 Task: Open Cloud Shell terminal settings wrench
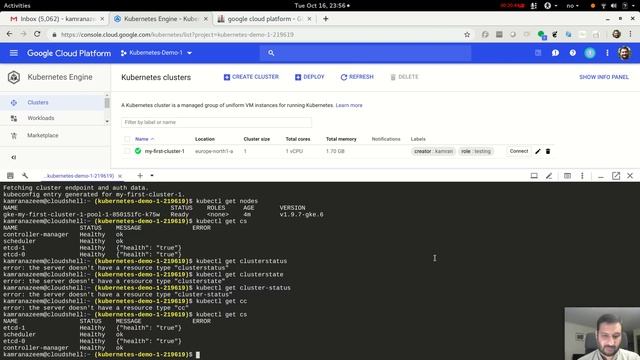[25, 176]
